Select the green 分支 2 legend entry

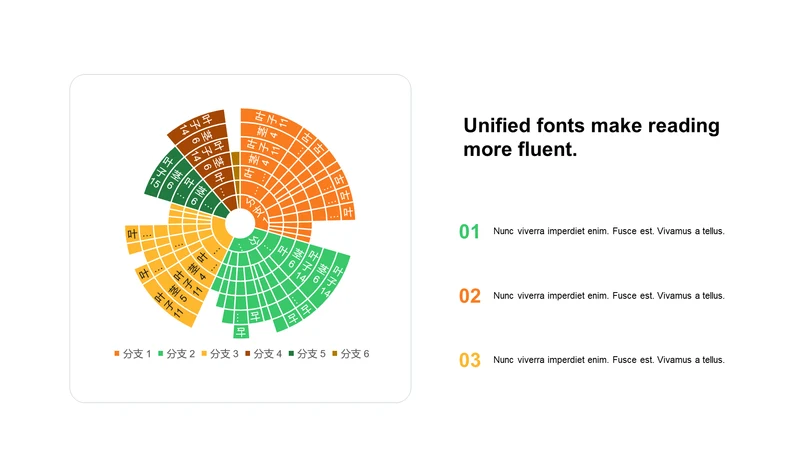coord(177,354)
